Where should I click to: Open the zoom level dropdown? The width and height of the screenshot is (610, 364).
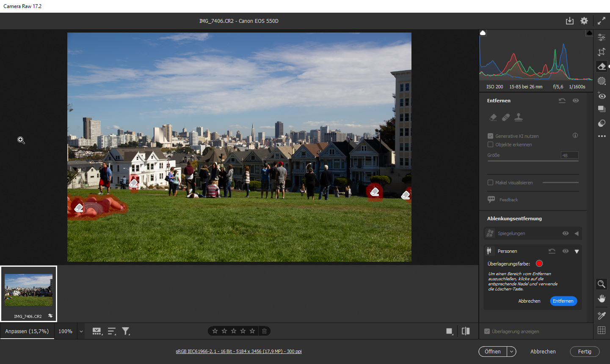click(x=81, y=331)
